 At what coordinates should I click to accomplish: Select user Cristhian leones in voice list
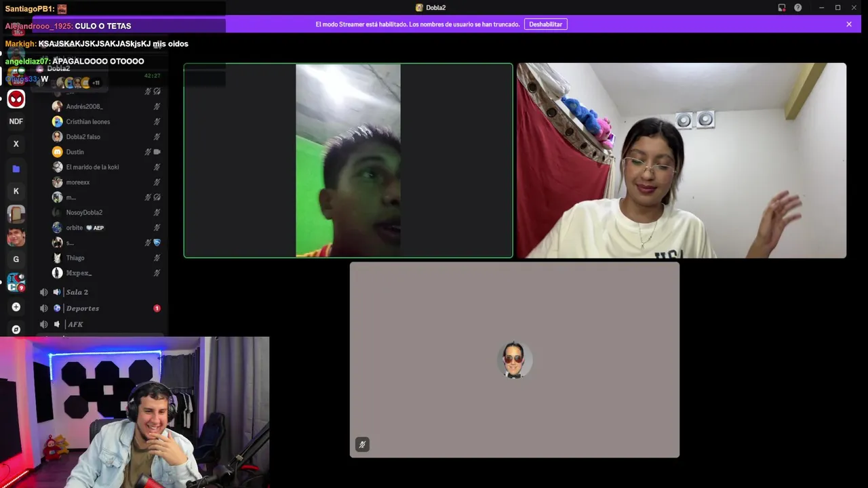click(x=106, y=121)
